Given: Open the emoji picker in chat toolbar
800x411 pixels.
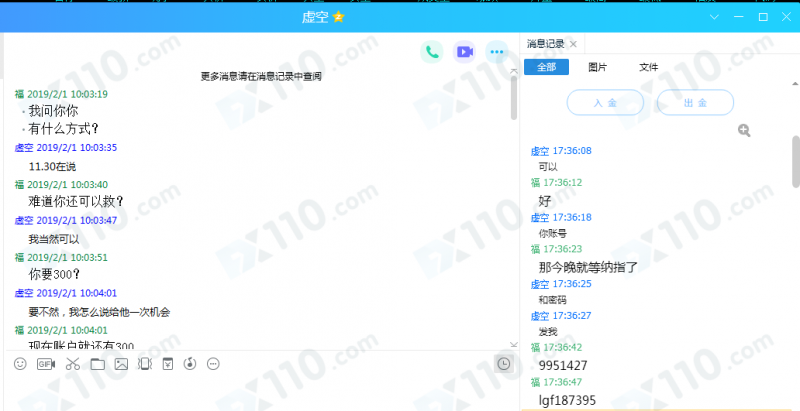Looking at the screenshot, I should 20,364.
